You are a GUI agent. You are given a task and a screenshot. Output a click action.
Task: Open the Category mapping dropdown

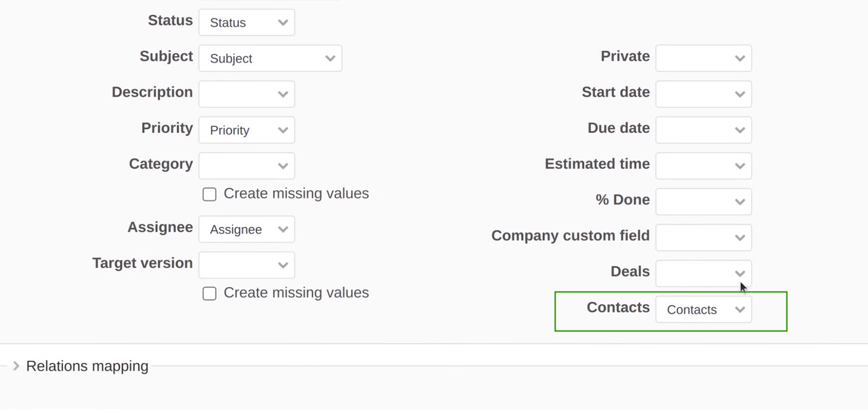[x=246, y=166]
